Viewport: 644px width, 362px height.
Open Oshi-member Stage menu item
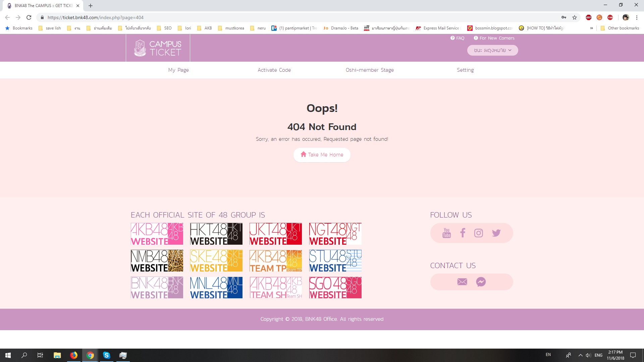(x=370, y=70)
